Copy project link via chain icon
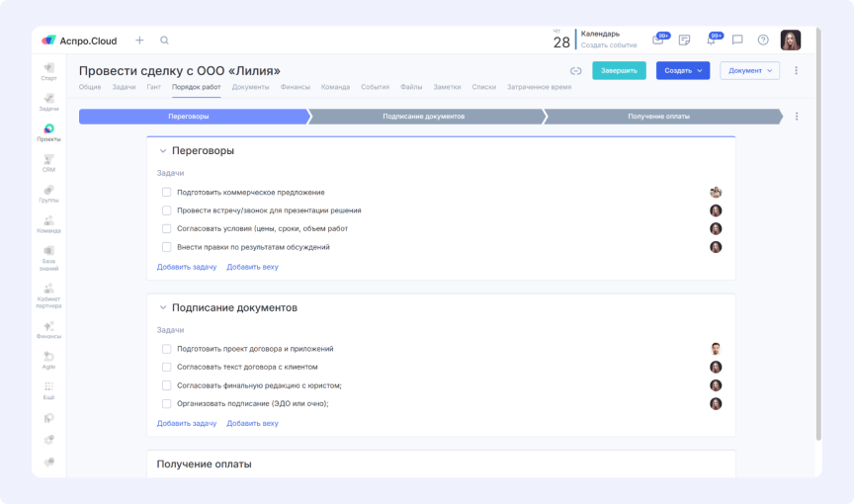 [x=576, y=71]
